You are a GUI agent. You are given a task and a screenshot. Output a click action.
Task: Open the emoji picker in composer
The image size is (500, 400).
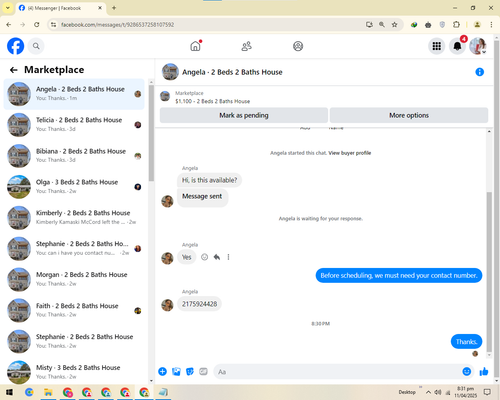[467, 371]
